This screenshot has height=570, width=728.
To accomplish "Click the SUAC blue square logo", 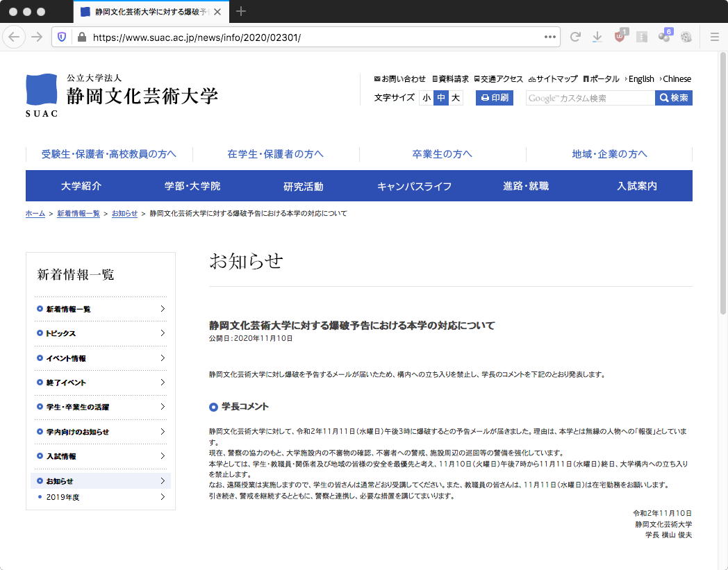I will pos(42,90).
